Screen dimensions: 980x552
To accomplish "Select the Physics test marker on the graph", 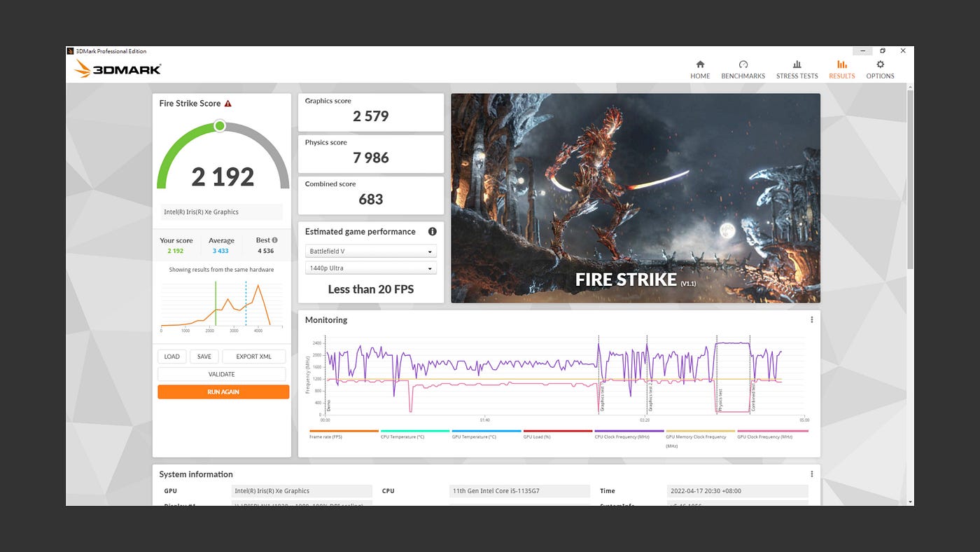I will pos(720,400).
